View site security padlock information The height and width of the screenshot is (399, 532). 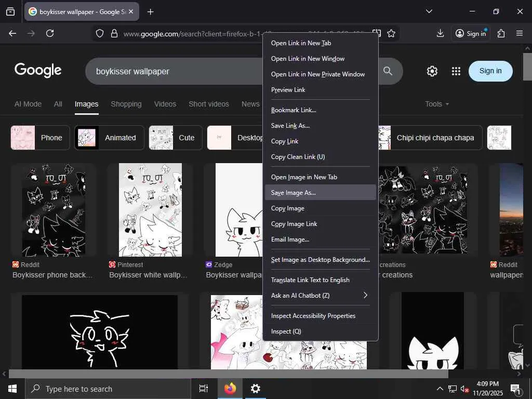click(114, 33)
